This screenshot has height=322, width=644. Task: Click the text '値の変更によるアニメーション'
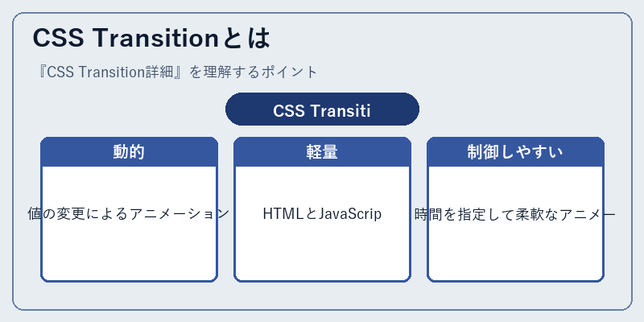(129, 213)
